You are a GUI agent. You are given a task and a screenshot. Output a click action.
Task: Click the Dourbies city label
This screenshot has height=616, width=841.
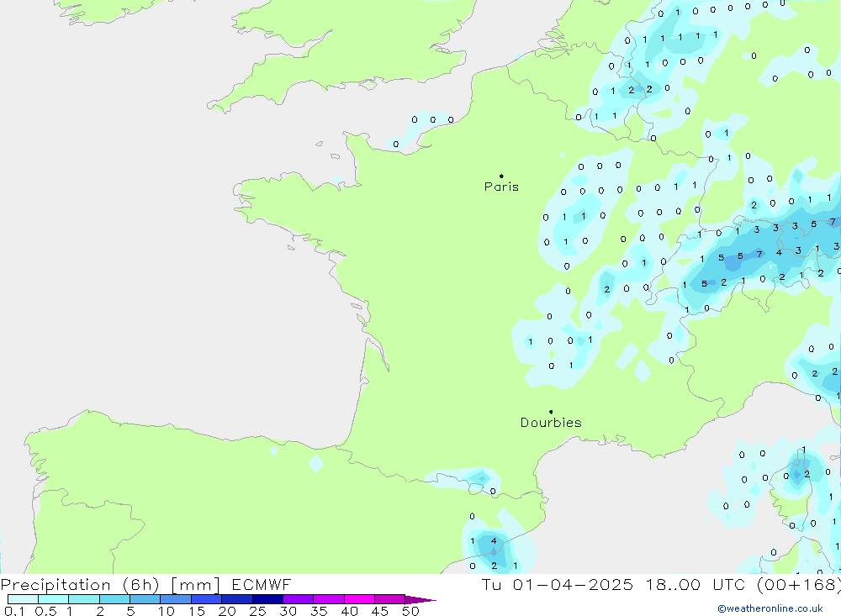tap(551, 423)
